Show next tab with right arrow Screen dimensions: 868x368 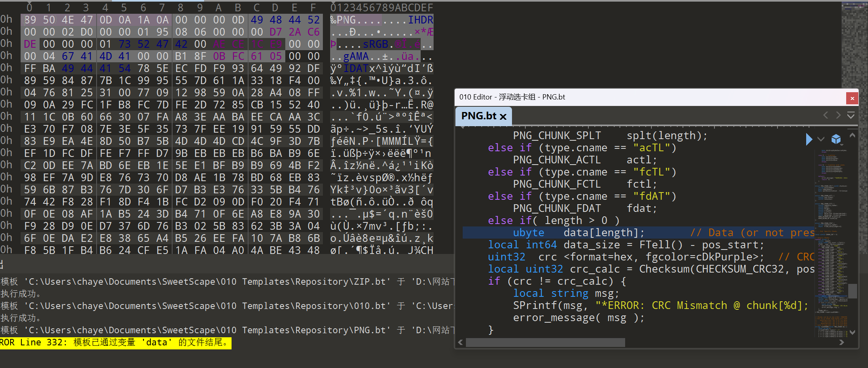(x=838, y=115)
